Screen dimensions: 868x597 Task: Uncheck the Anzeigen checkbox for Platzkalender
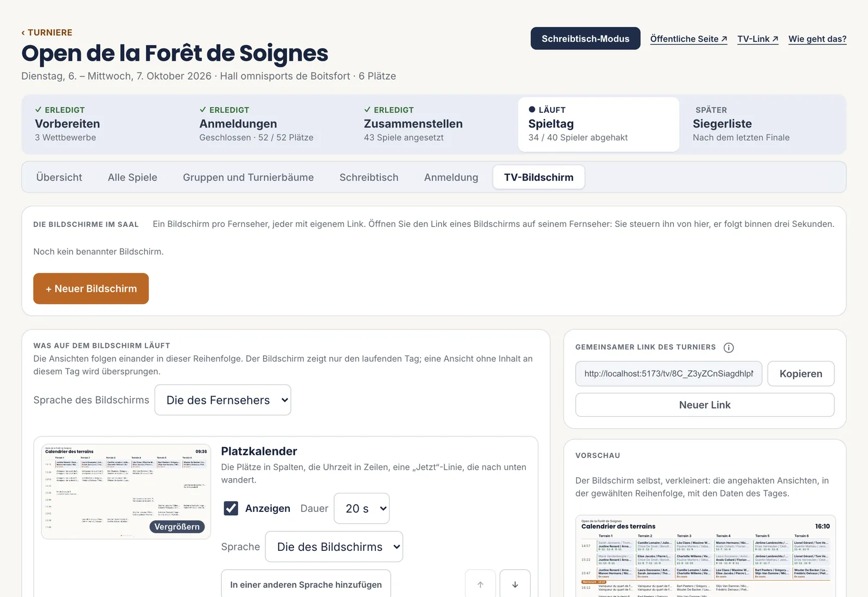231,509
